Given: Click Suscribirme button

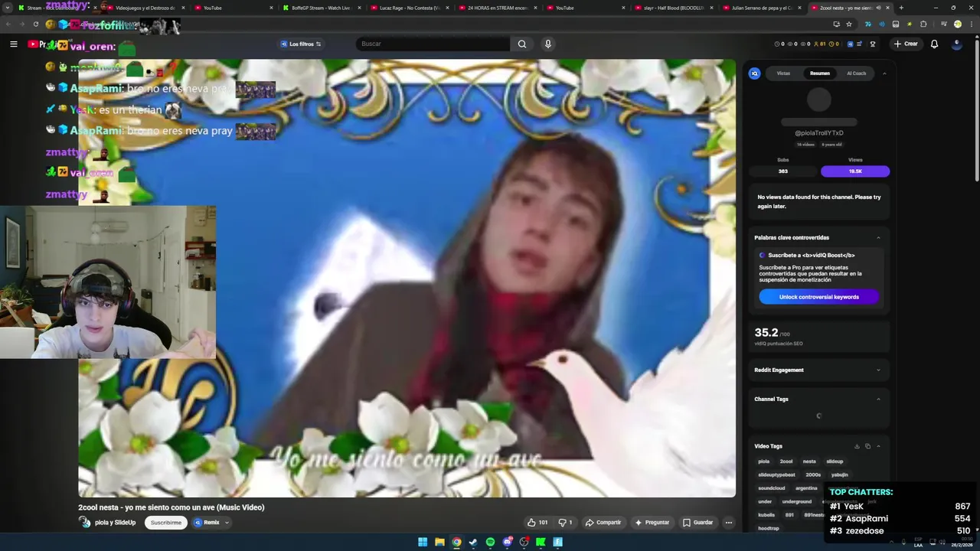Looking at the screenshot, I should pos(166,523).
